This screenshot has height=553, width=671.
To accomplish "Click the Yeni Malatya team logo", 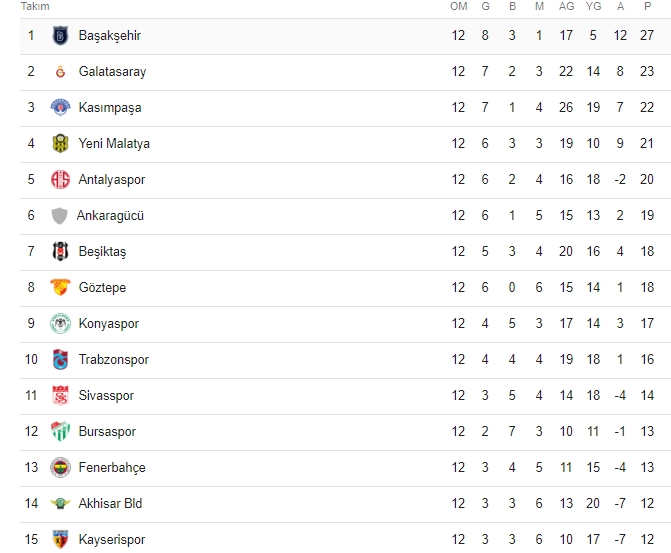I will pos(60,144).
